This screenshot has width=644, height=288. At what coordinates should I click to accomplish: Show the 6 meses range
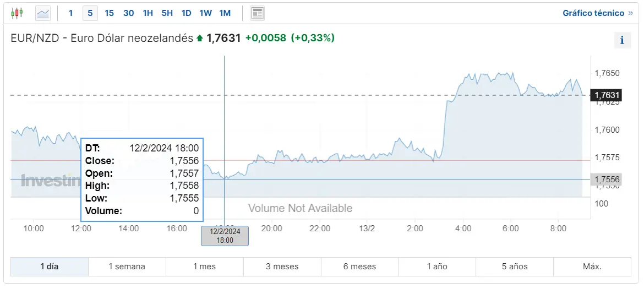[x=360, y=267]
